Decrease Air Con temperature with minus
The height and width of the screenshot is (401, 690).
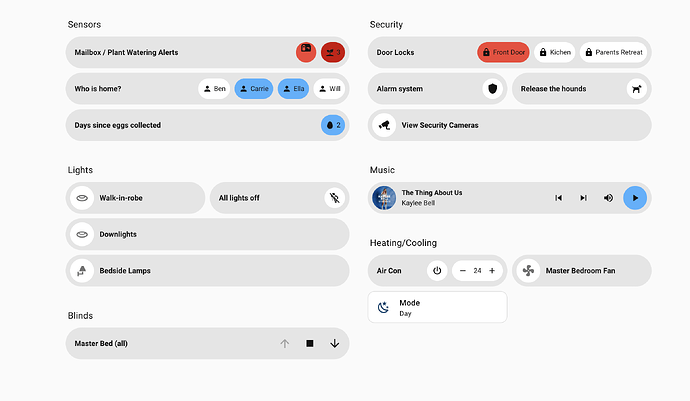(x=463, y=271)
